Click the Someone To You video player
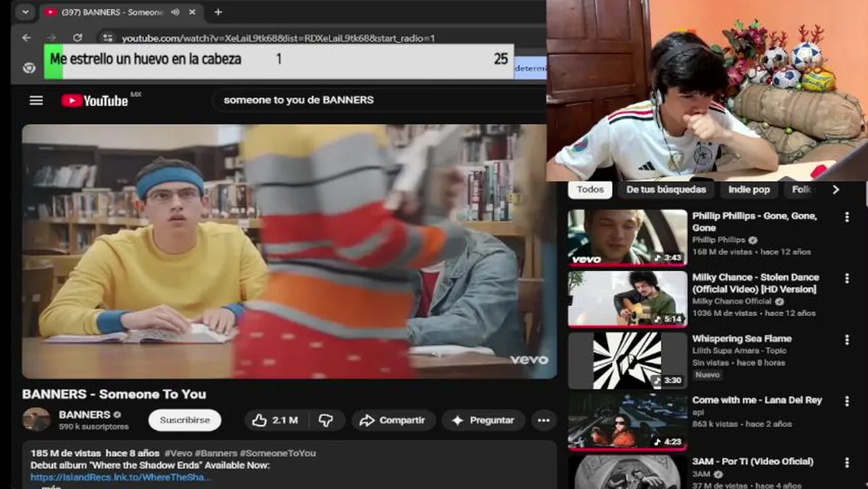The height and width of the screenshot is (489, 868). pyautogui.click(x=289, y=251)
